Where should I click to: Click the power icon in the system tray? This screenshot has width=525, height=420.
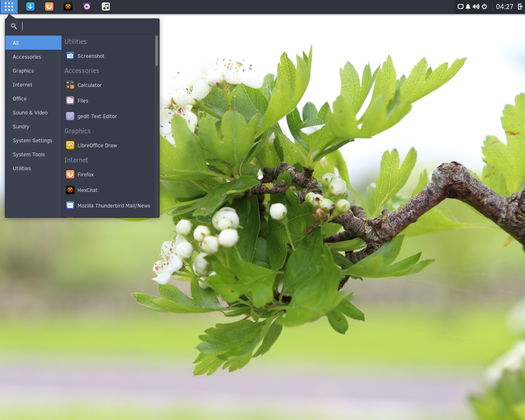(484, 7)
